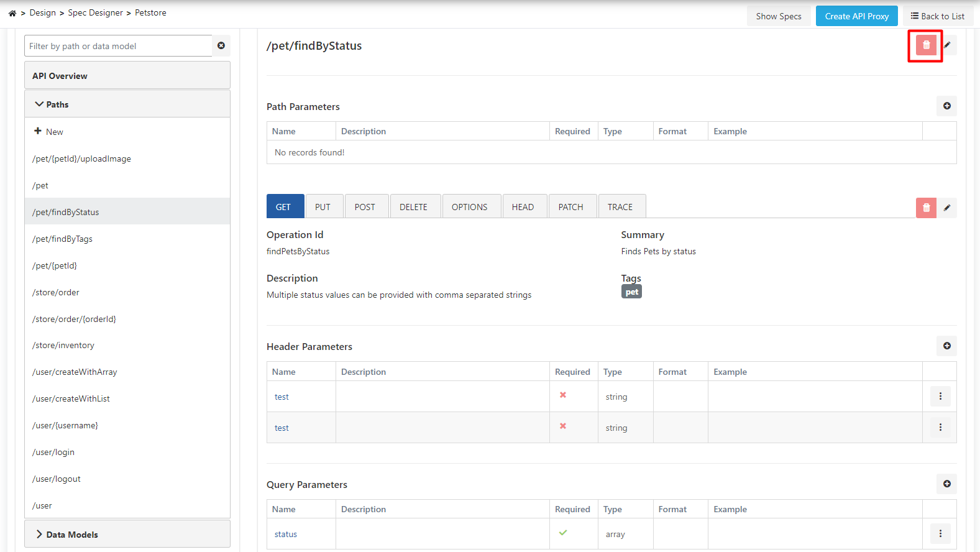Viewport: 980px width, 552px height.
Task: Click the Create API Proxy button
Action: 856,17
